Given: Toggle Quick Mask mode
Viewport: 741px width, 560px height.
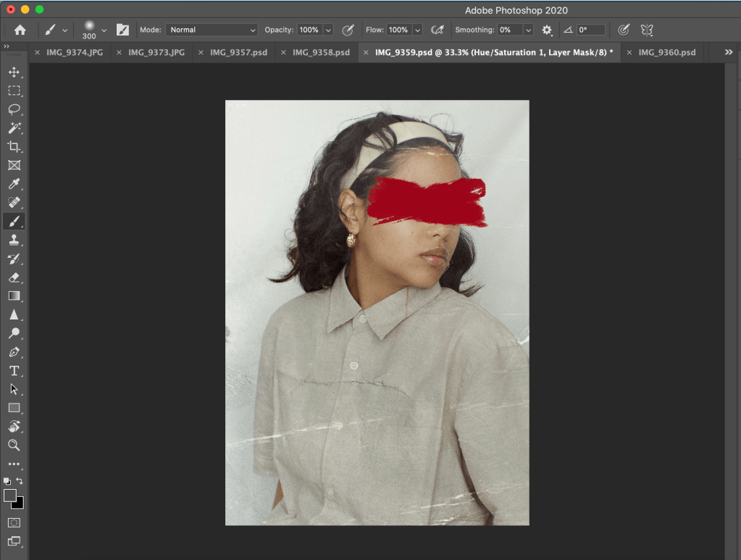Looking at the screenshot, I should (14, 522).
